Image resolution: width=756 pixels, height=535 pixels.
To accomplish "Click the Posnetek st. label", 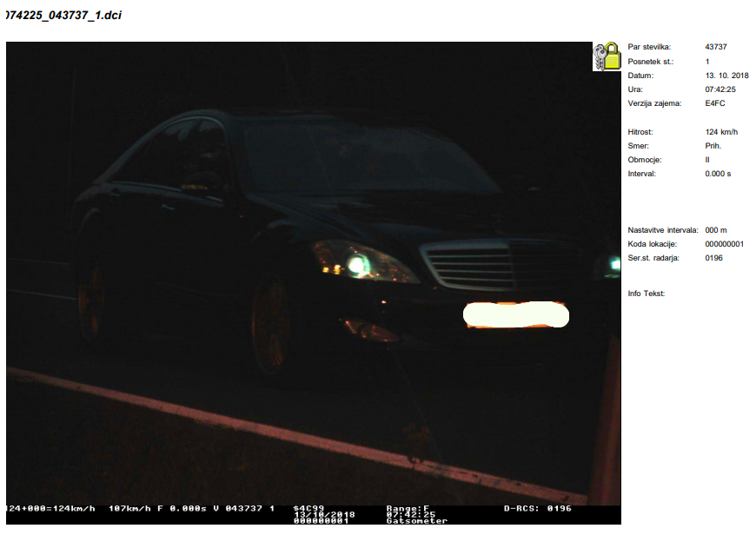I will [x=650, y=62].
